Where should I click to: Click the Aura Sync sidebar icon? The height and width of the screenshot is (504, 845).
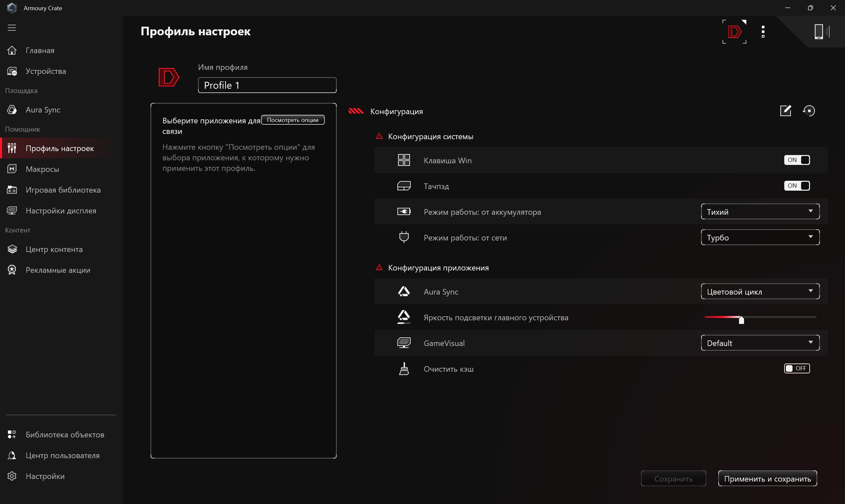12,110
